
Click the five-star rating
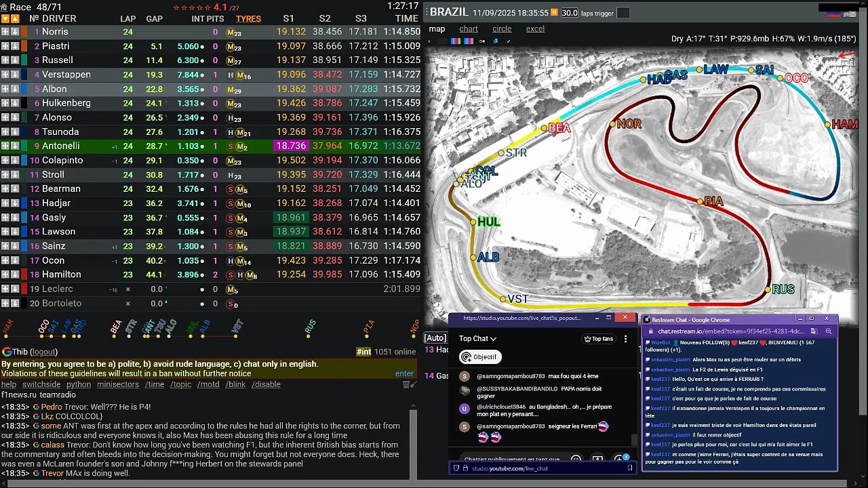click(192, 7)
